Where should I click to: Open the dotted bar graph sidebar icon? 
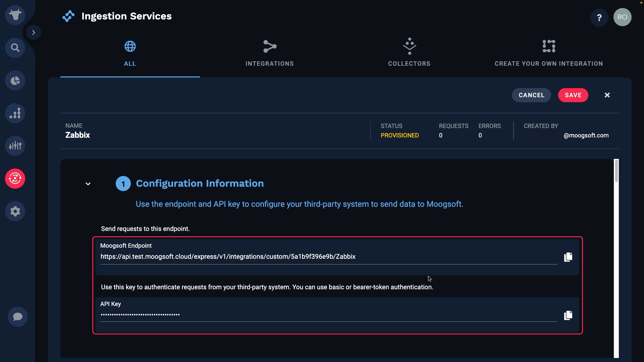click(x=15, y=113)
